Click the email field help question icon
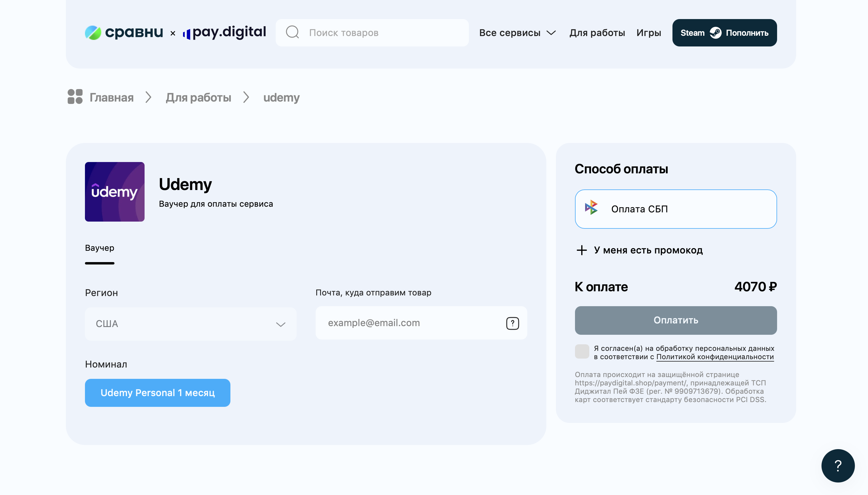The height and width of the screenshot is (495, 868). pyautogui.click(x=512, y=323)
